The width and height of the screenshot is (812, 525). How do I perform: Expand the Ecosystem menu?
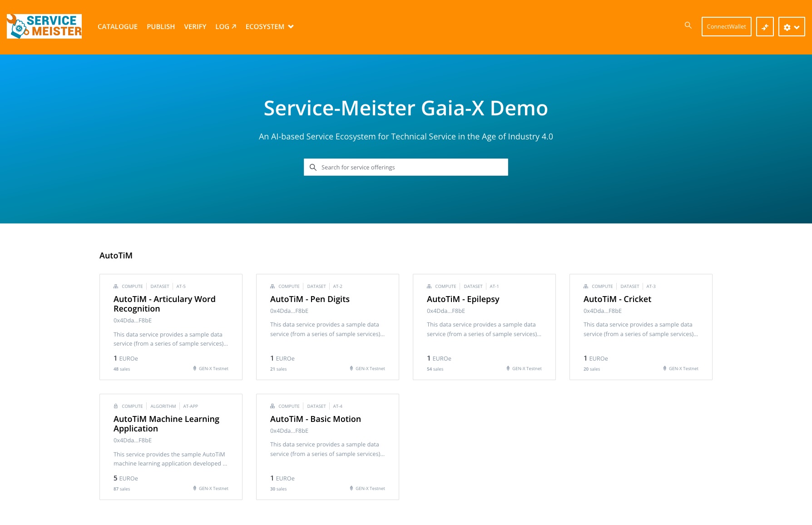point(270,27)
